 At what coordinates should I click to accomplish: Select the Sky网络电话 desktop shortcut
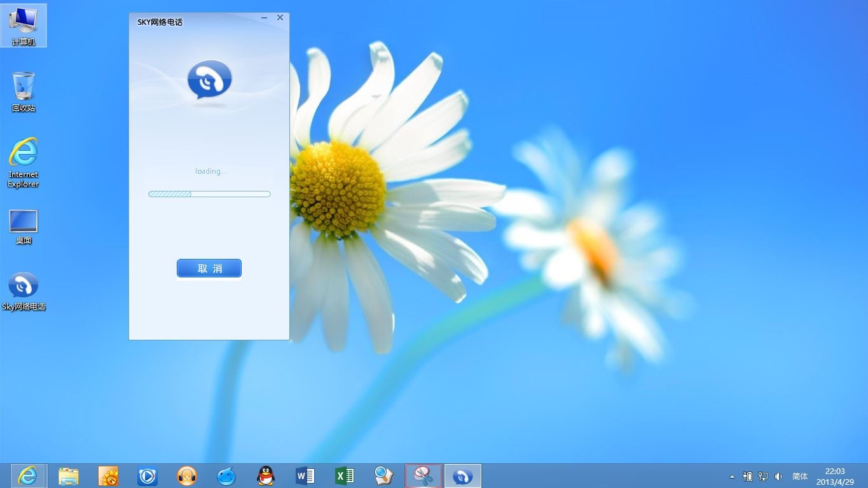click(x=24, y=291)
